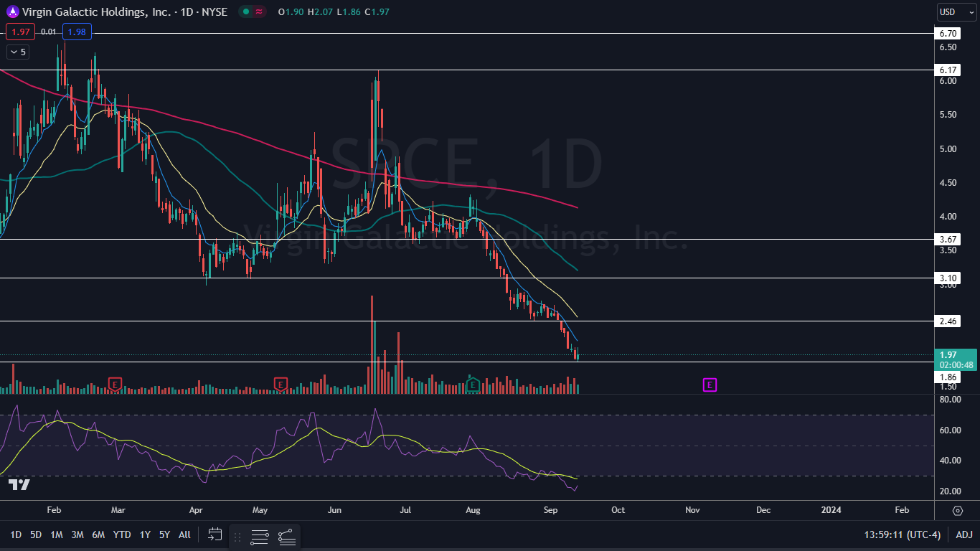The image size is (980, 551).
Task: Click the TradingView logo at bottom left
Action: (19, 485)
